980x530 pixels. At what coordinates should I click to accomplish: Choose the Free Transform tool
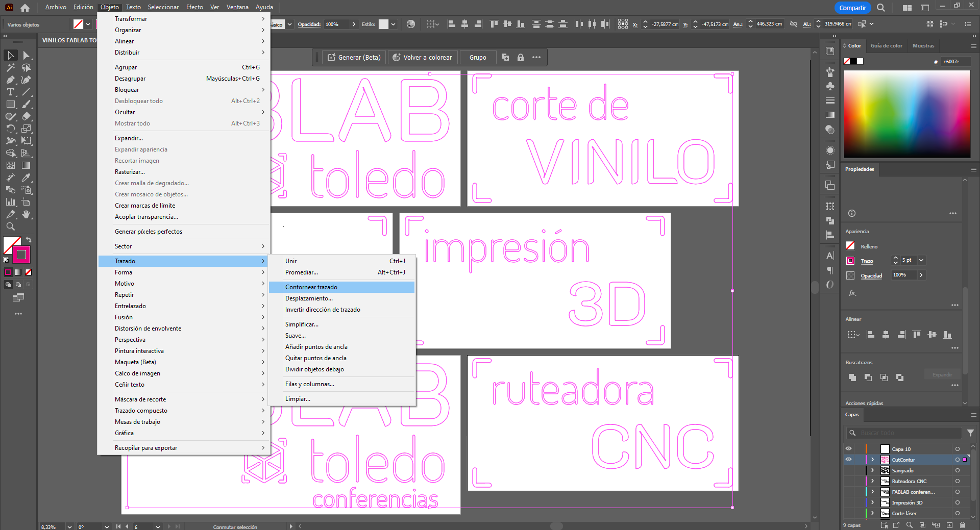(27, 141)
